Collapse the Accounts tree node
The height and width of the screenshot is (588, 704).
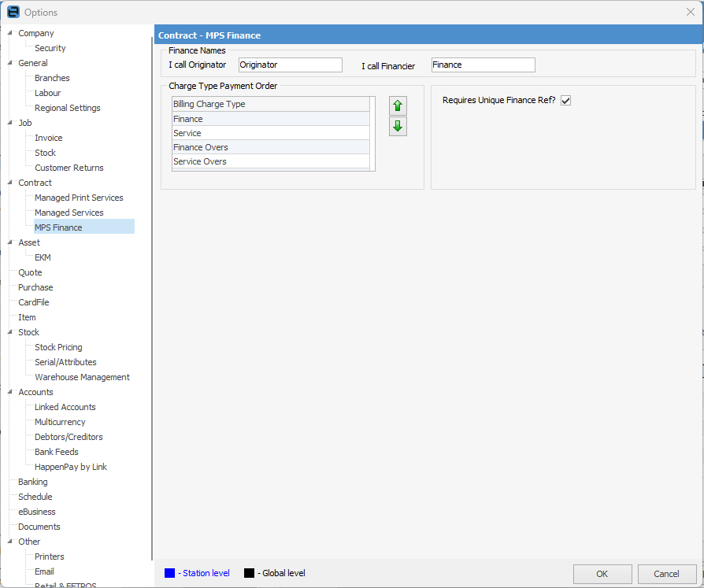point(10,392)
